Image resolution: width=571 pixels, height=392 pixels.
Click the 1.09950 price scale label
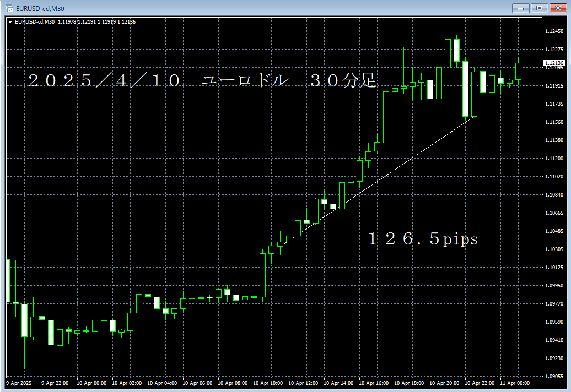tap(554, 285)
